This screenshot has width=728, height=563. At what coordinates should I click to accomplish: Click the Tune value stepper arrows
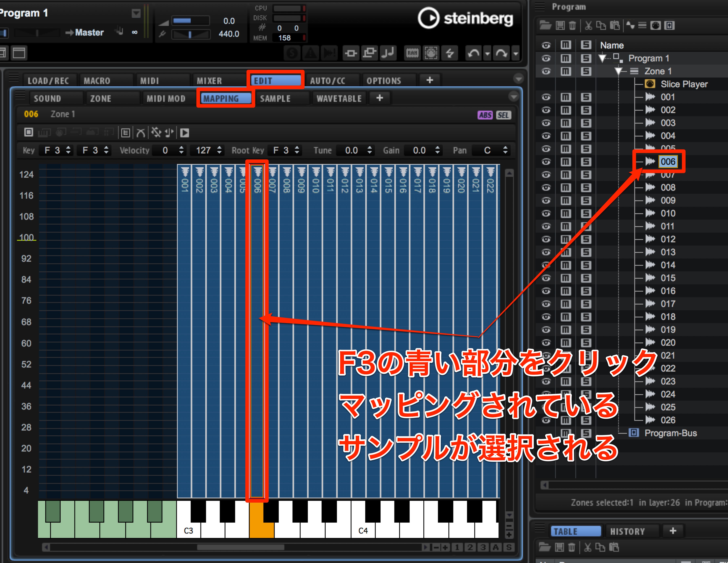tap(369, 150)
